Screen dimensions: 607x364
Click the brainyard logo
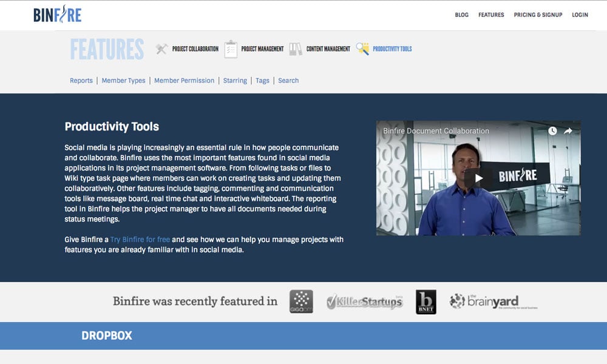pos(493,302)
